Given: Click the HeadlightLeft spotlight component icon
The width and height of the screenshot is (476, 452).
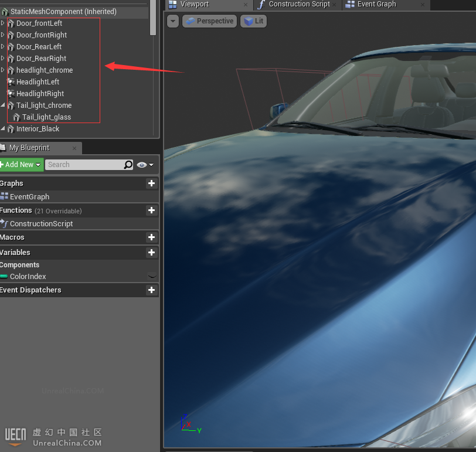Looking at the screenshot, I should point(11,82).
